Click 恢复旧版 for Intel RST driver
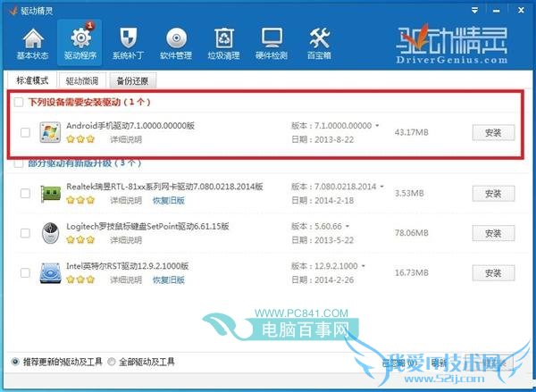The image size is (536, 392). (169, 279)
